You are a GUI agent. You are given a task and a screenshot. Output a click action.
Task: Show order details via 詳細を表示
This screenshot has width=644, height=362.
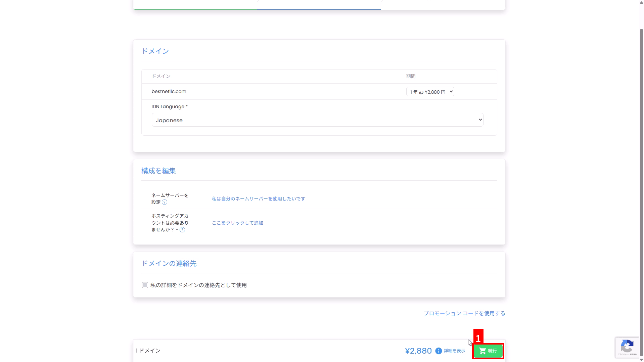click(x=454, y=351)
